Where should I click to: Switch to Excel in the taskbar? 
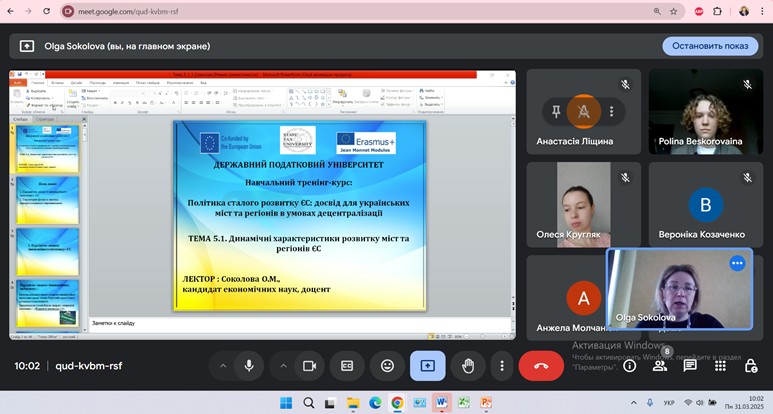click(x=463, y=403)
